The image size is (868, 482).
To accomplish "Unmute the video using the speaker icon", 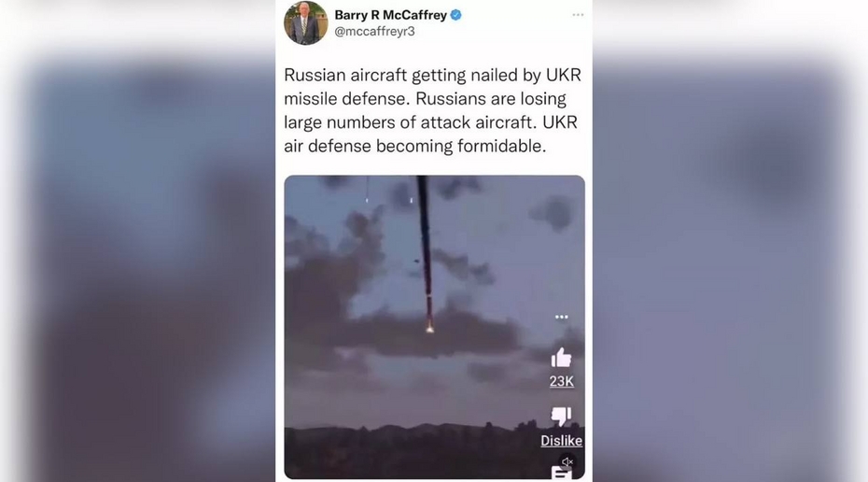I will pos(567,461).
